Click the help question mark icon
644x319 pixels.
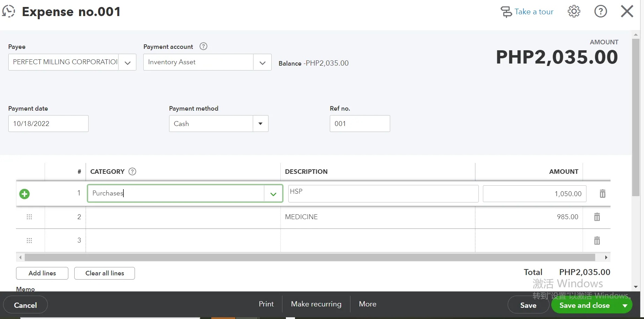(x=600, y=12)
